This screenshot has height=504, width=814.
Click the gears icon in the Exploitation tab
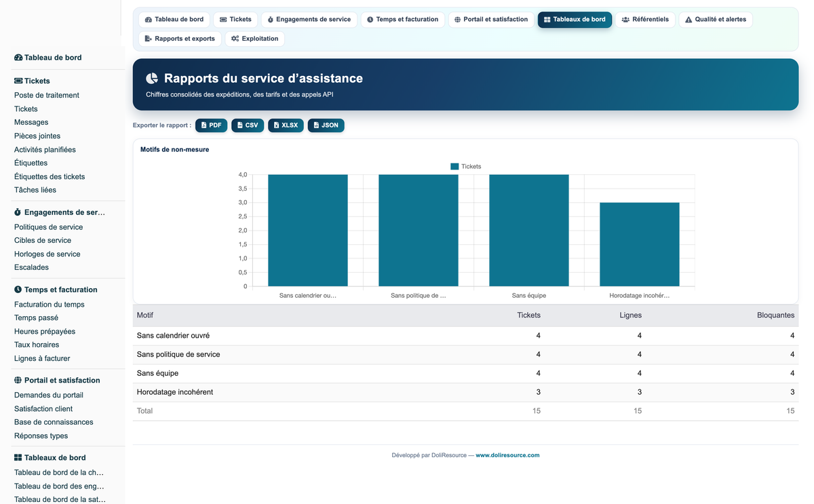point(235,39)
